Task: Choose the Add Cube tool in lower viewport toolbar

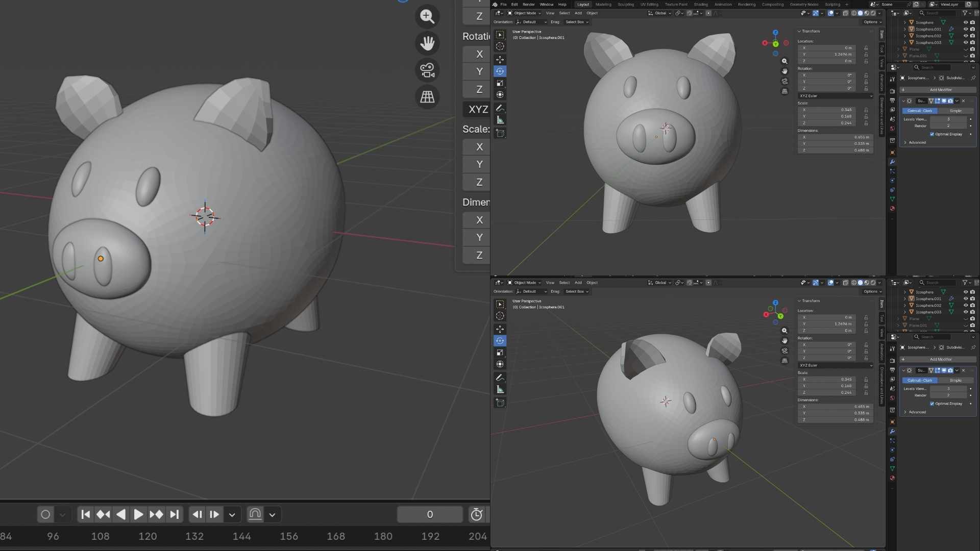Action: tap(500, 403)
